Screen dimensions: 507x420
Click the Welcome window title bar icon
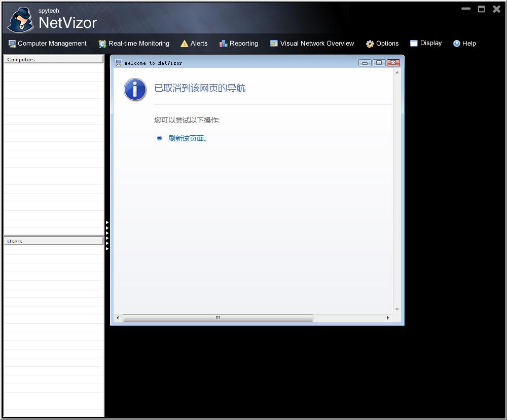118,62
